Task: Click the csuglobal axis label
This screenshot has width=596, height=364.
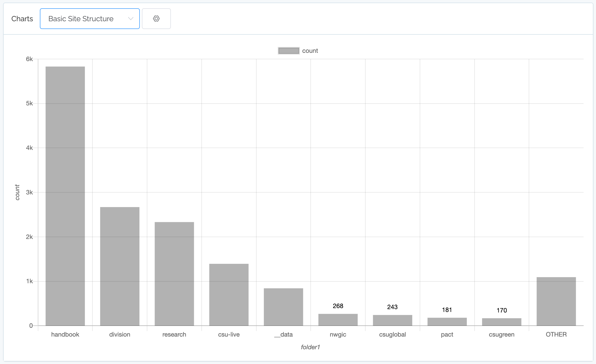Action: coord(393,334)
